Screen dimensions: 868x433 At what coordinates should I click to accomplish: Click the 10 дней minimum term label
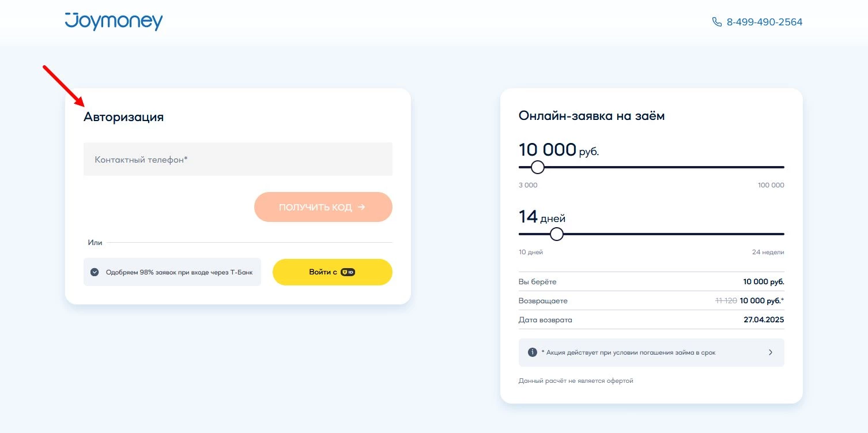click(x=531, y=252)
